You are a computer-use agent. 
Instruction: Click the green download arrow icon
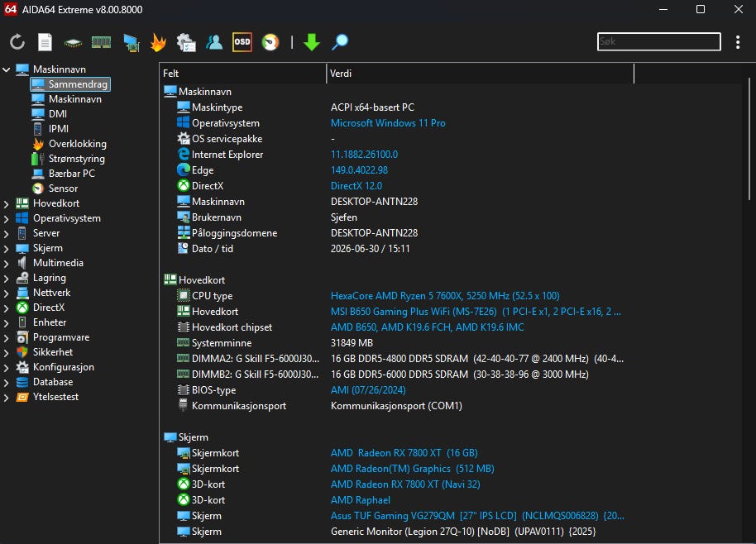(x=312, y=42)
